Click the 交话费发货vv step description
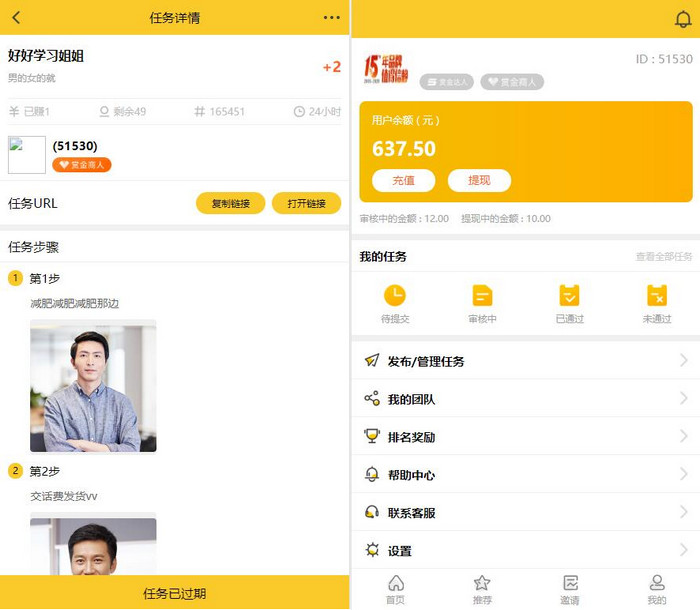 64,496
